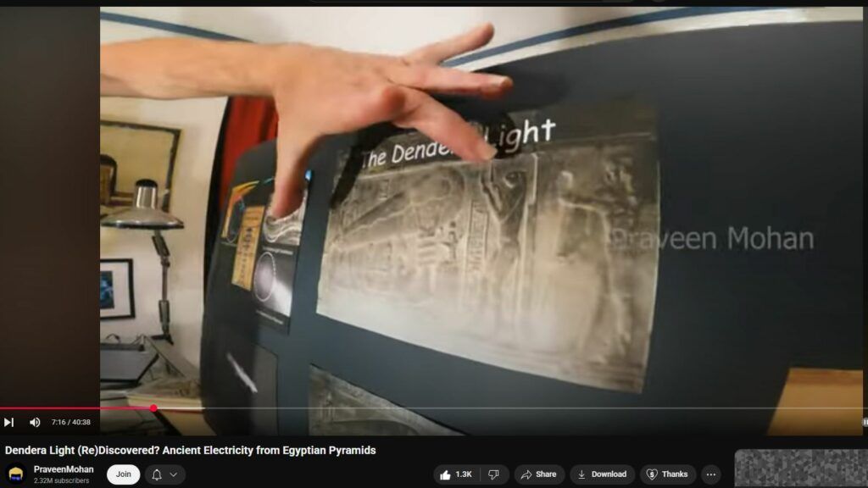Download the video

click(x=602, y=474)
